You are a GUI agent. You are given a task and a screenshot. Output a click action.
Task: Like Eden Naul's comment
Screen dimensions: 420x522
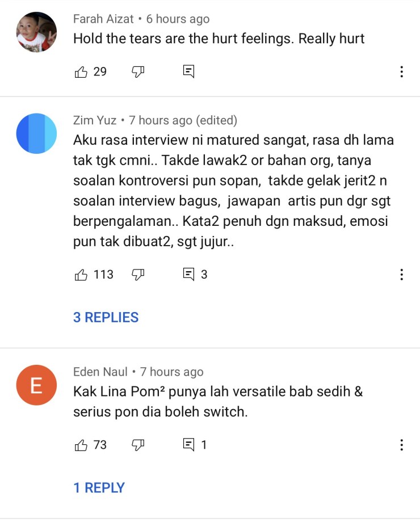click(x=81, y=445)
